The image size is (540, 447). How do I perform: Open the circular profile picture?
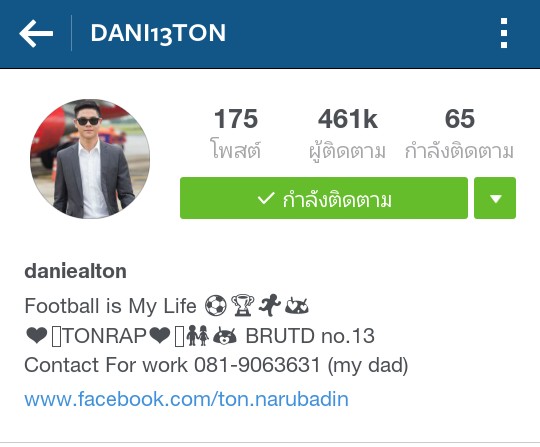click(90, 159)
